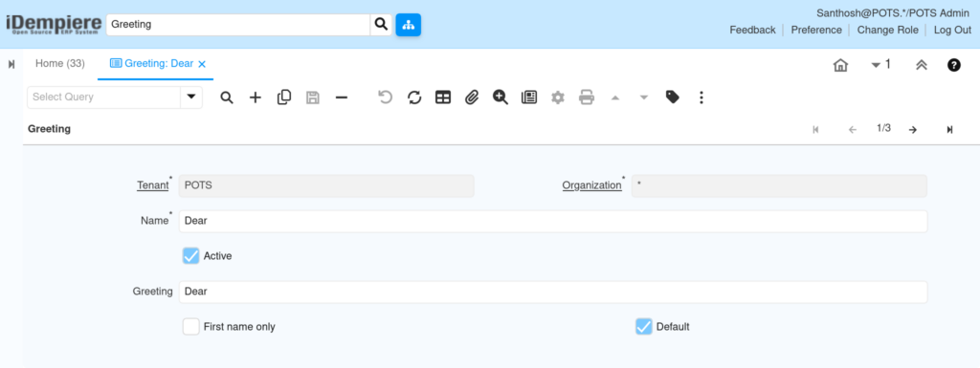Image resolution: width=980 pixels, height=368 pixels.
Task: Toggle the Default checkbox
Action: pyautogui.click(x=644, y=326)
